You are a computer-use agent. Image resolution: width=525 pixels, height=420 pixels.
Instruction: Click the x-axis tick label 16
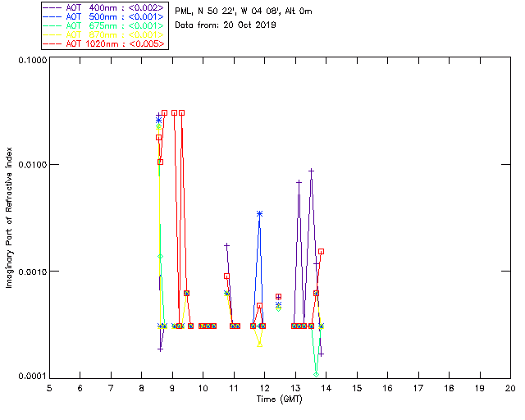(x=387, y=389)
